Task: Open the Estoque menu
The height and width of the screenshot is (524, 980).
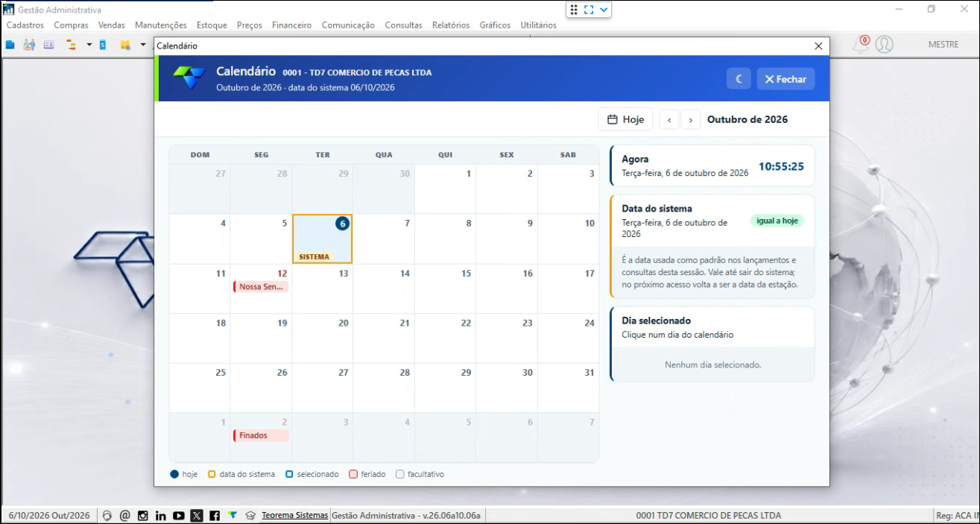Action: [x=212, y=25]
